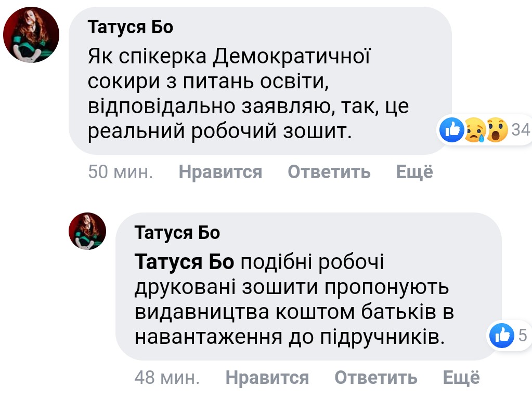532x413 pixels.
Task: Open the Татуся Бо author name on the first comment
Action: click(x=131, y=27)
